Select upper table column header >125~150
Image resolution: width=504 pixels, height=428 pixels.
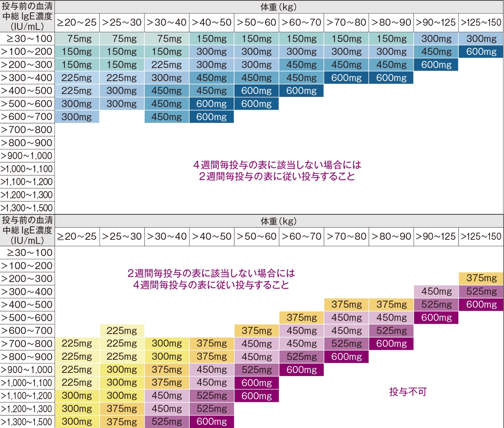click(x=481, y=22)
